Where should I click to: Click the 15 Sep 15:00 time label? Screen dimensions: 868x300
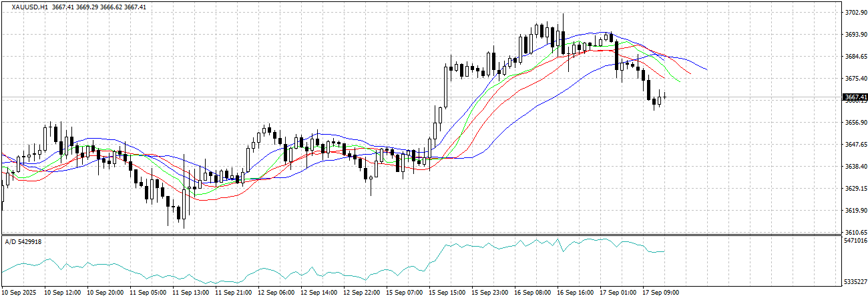click(446, 293)
